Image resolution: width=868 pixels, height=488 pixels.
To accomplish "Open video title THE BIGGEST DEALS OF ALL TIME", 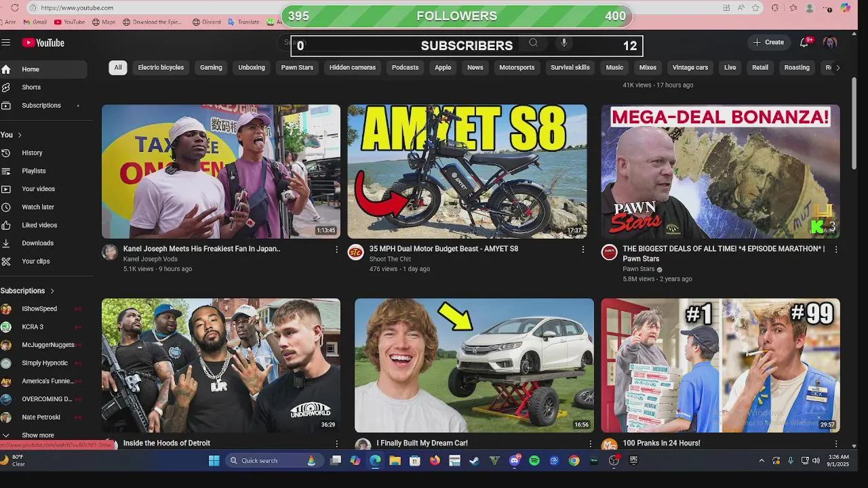I will (x=724, y=253).
